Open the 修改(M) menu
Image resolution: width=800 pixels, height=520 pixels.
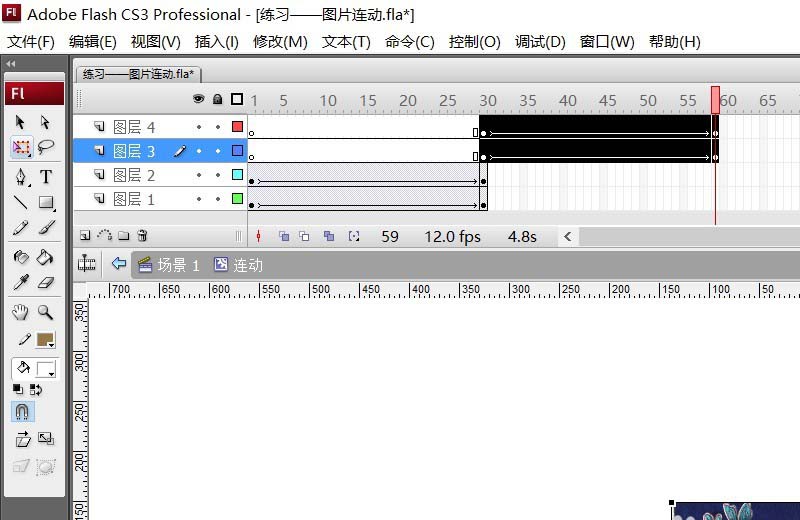280,42
